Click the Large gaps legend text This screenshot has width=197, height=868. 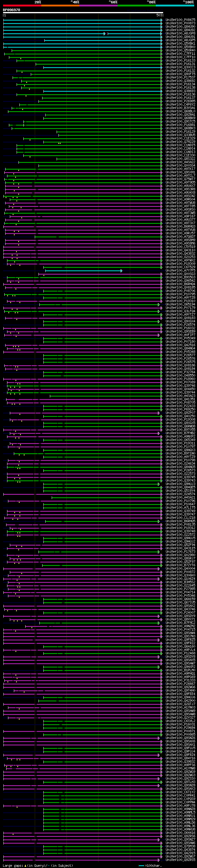point(13,866)
